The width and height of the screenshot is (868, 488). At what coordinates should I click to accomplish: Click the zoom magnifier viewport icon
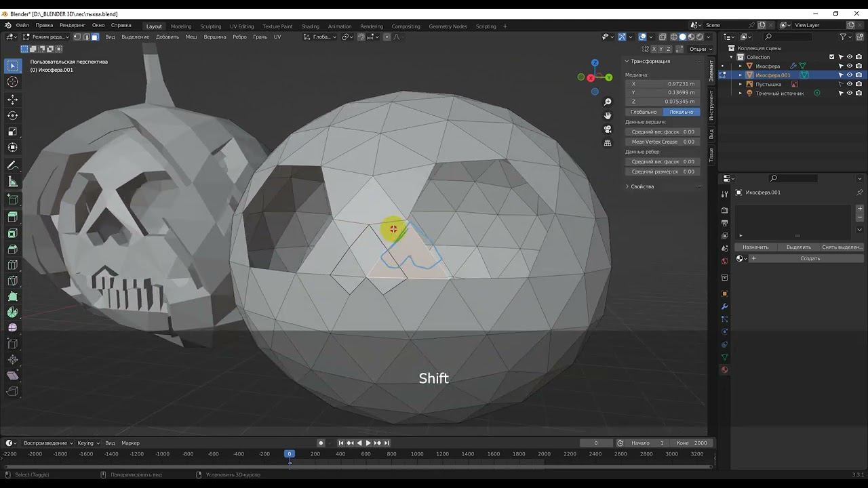pyautogui.click(x=608, y=102)
